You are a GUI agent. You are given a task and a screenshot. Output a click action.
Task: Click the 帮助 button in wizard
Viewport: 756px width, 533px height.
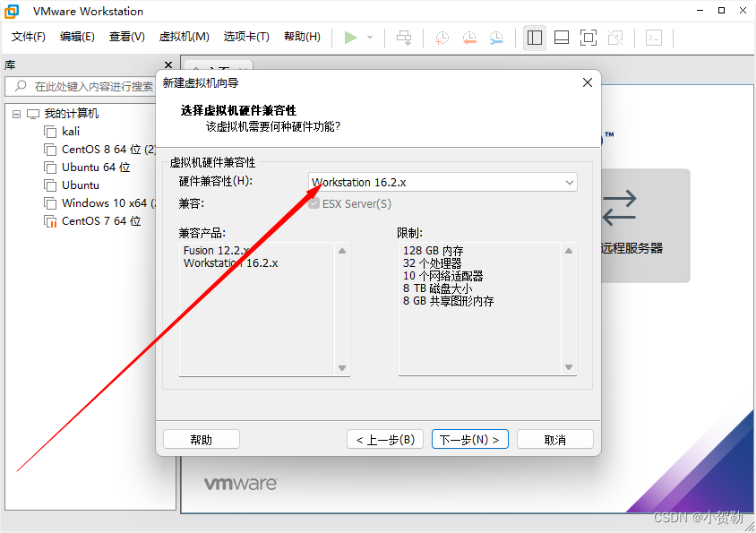202,440
